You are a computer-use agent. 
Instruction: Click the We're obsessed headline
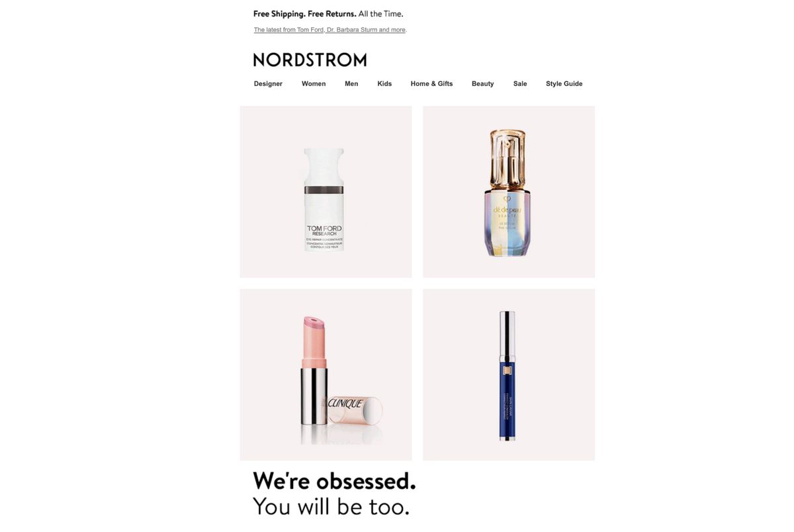click(x=334, y=480)
